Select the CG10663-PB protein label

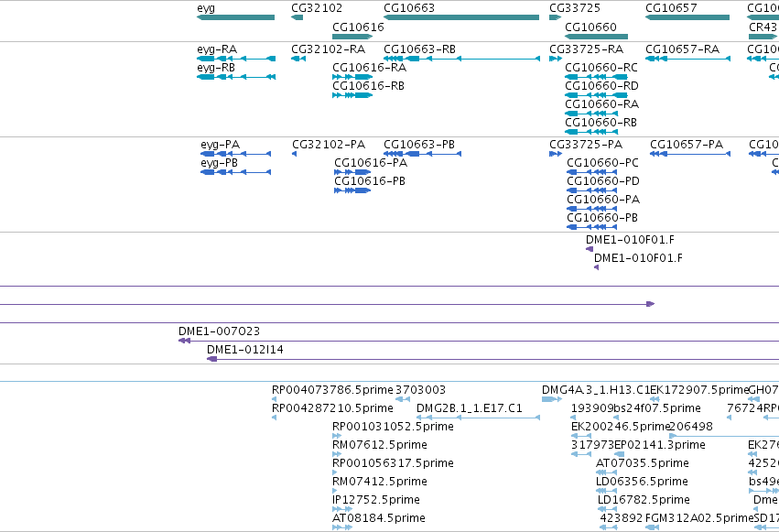[x=419, y=145]
